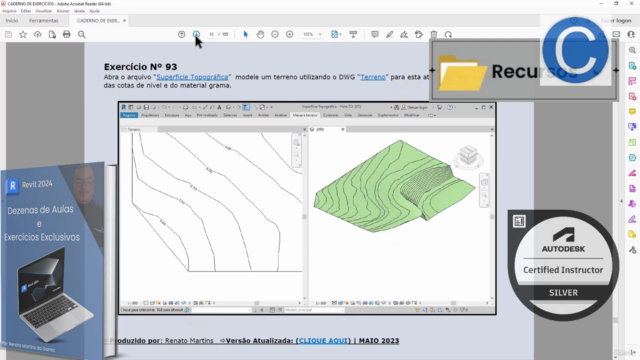Activate the selection arrow tool
Viewport: 640px width, 360px height.
coord(246,35)
